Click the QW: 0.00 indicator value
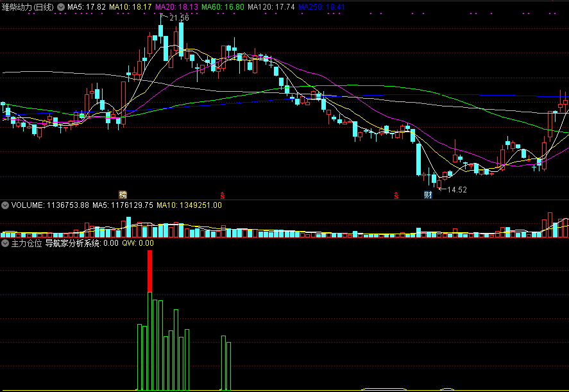Image resolution: width=569 pixels, height=392 pixels. [138, 243]
